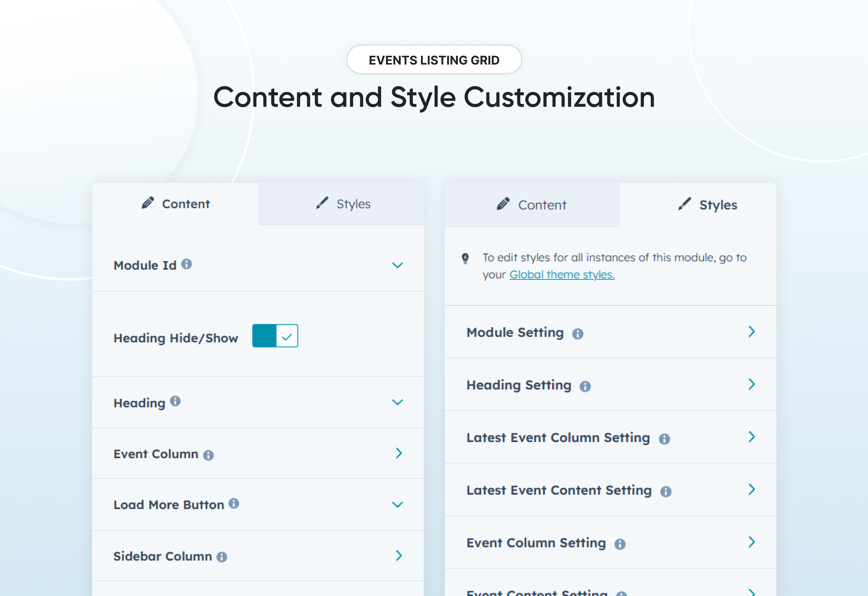Expand the Module Id section chevron
The height and width of the screenshot is (596, 868).
coord(398,265)
